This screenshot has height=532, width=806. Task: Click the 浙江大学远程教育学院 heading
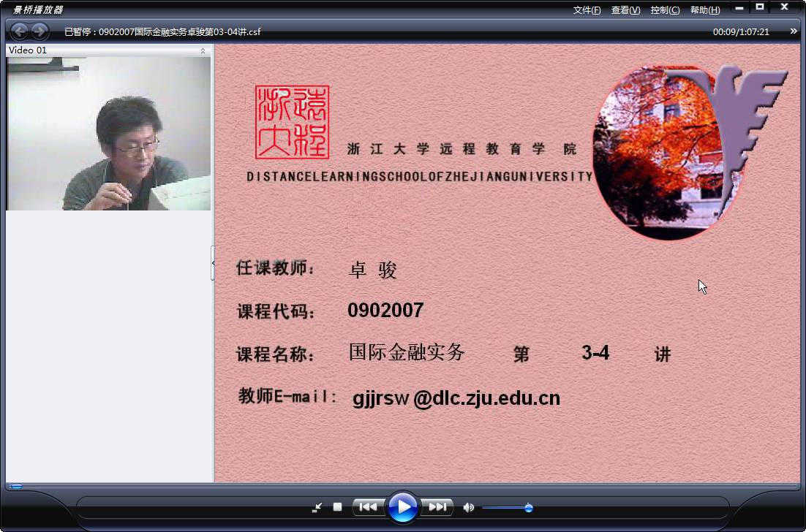[x=462, y=149]
